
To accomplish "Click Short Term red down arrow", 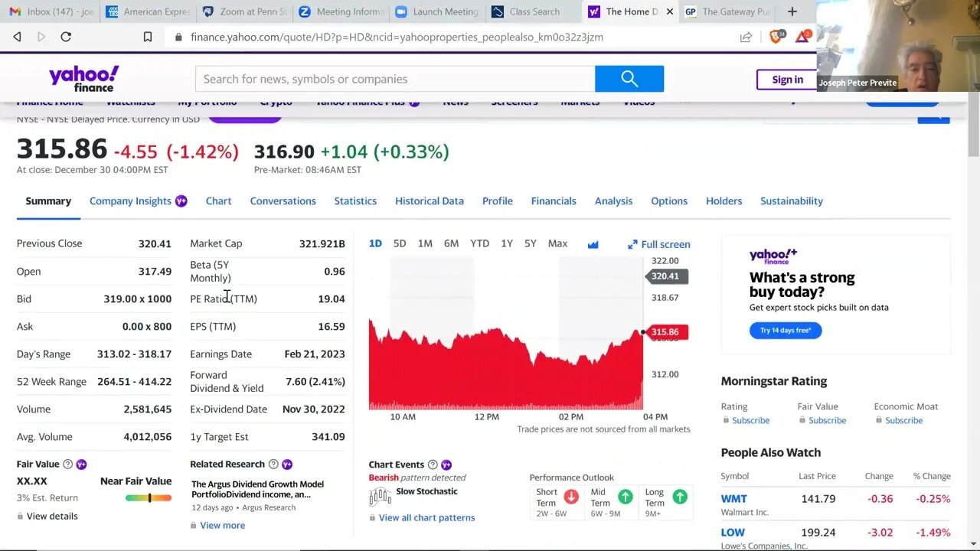I will pyautogui.click(x=571, y=497).
